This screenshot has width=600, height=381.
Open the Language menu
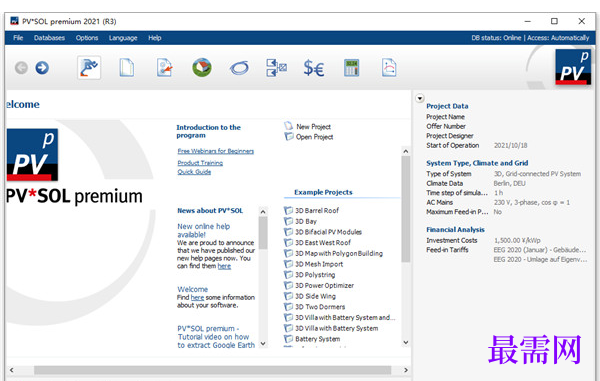coord(123,38)
